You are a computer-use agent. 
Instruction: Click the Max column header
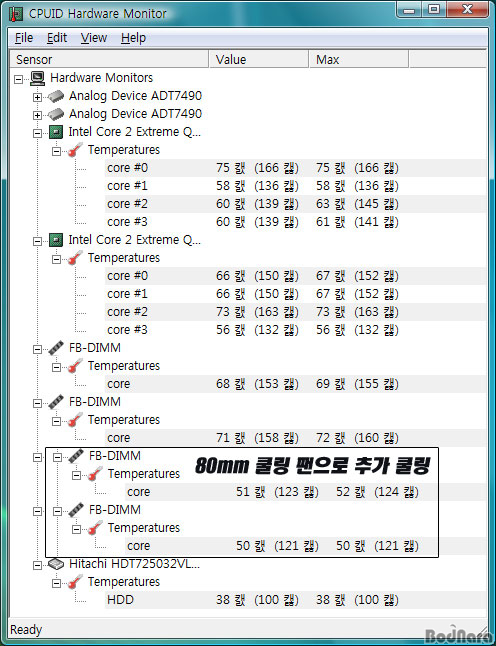click(358, 59)
